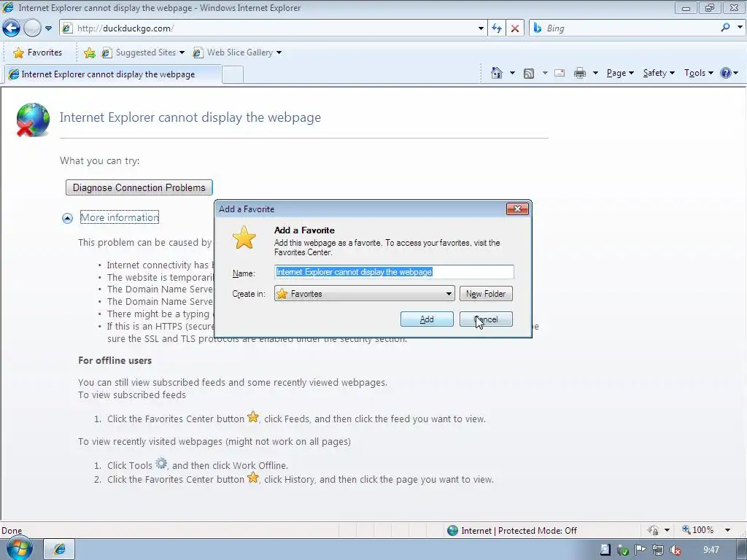Click the Internet Protected Mode status zone
Image resolution: width=747 pixels, height=560 pixels.
513,531
